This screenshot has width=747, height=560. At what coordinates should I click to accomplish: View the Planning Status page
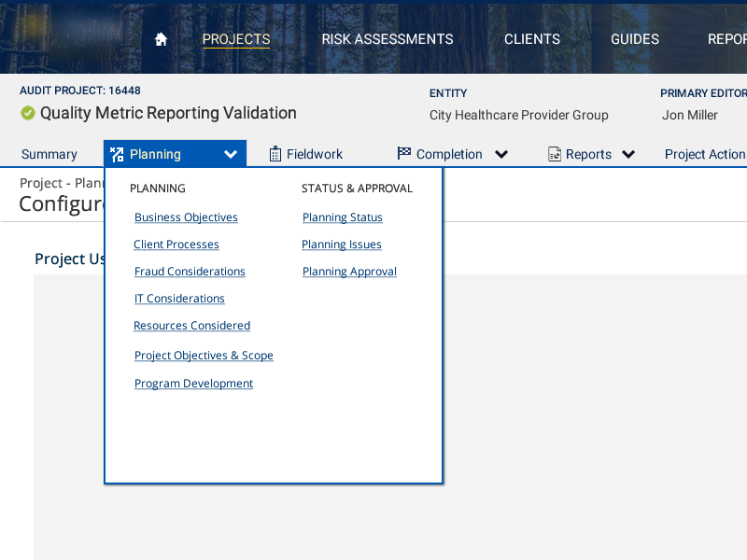coord(343,217)
